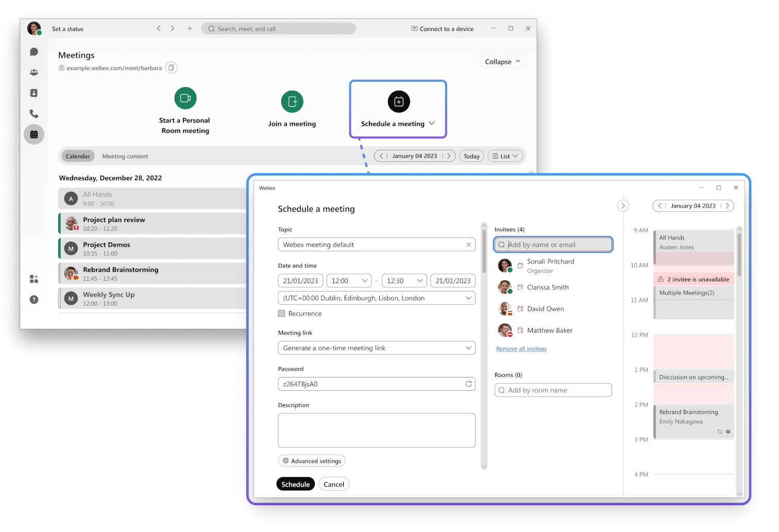The image size is (779, 532).
Task: Click the Schedule a meeting icon
Action: (x=399, y=102)
